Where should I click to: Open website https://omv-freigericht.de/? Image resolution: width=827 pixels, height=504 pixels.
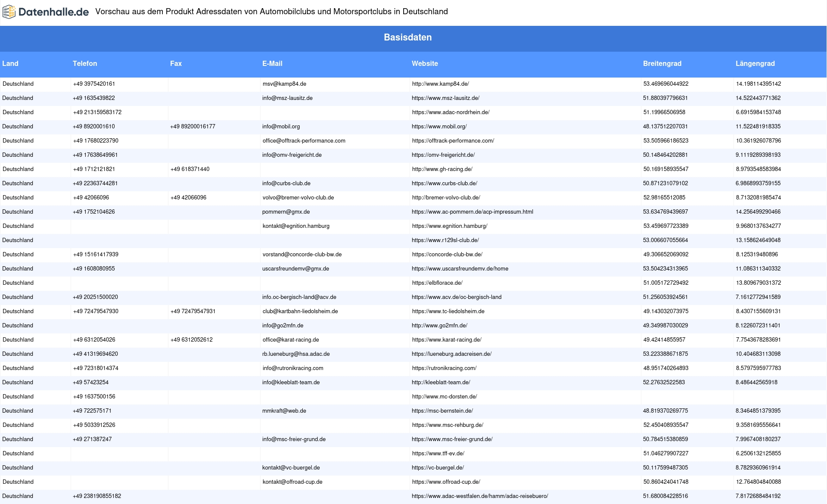click(x=443, y=155)
